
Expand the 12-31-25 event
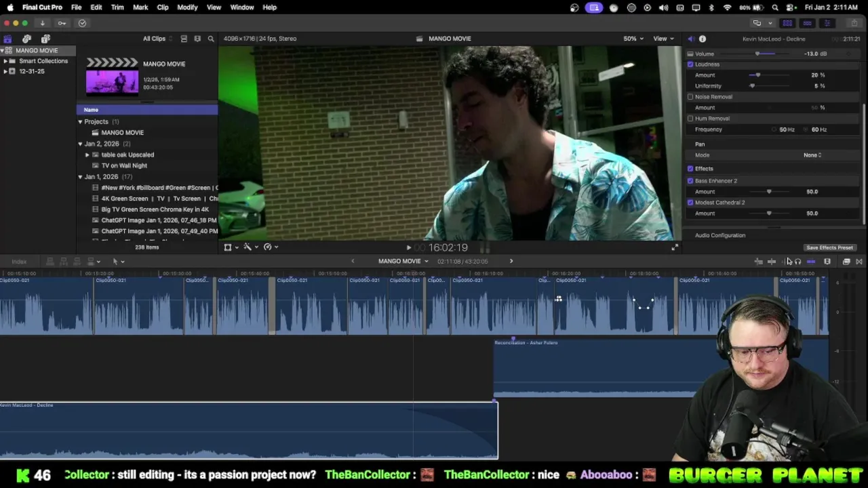click(5, 71)
